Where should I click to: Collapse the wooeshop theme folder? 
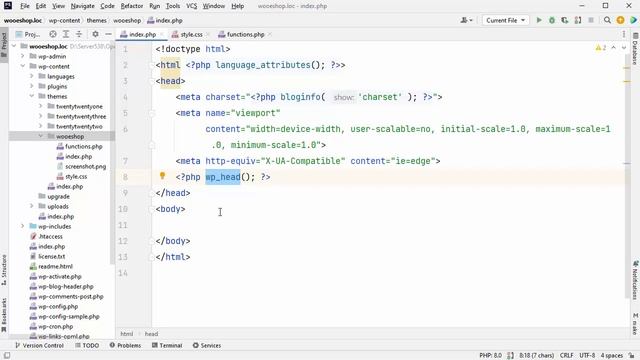(41, 136)
